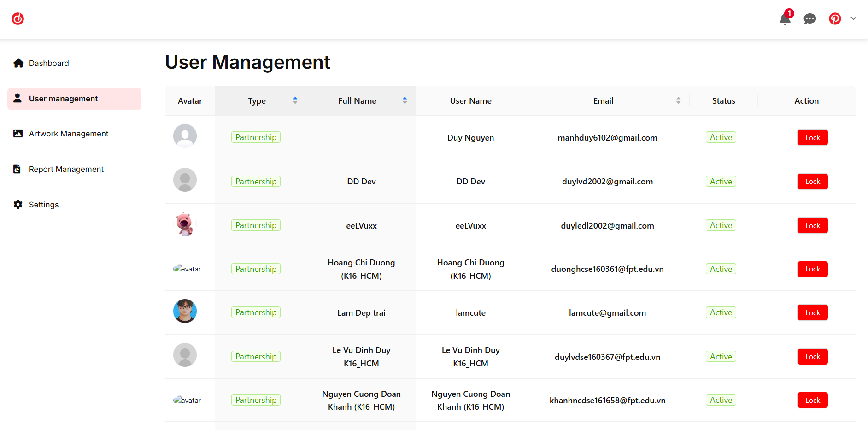Sort table by Type column arrows
The image size is (868, 430).
(x=295, y=100)
